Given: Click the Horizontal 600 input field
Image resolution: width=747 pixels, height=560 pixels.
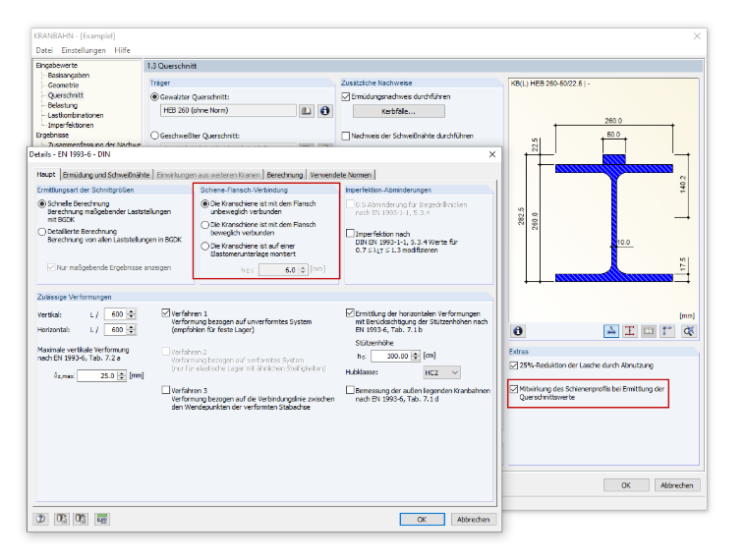Looking at the screenshot, I should (114, 329).
